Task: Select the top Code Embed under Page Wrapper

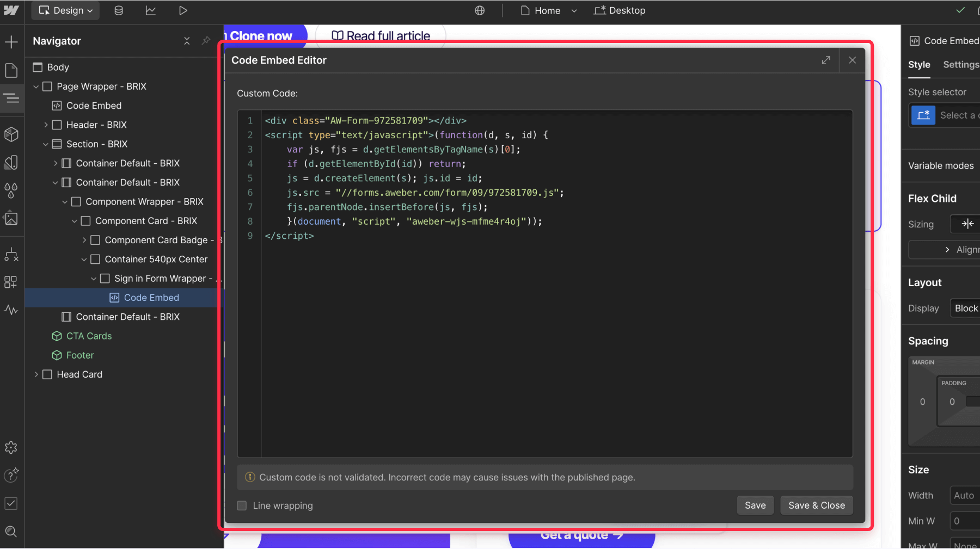Action: (x=94, y=106)
